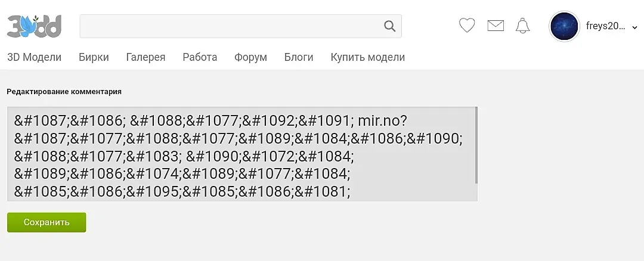Image resolution: width=644 pixels, height=261 pixels.
Task: Click the comment text area scrollbar
Action: coord(476,145)
